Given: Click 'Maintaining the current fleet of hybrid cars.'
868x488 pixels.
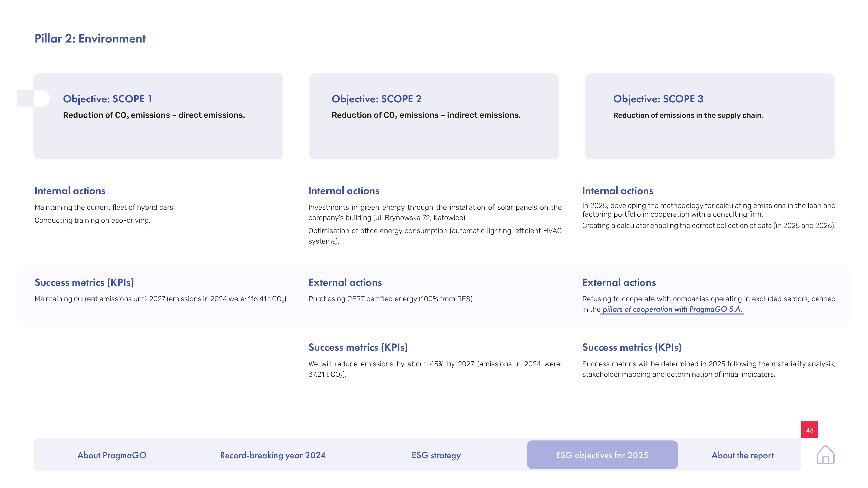Looking at the screenshot, I should tap(104, 207).
